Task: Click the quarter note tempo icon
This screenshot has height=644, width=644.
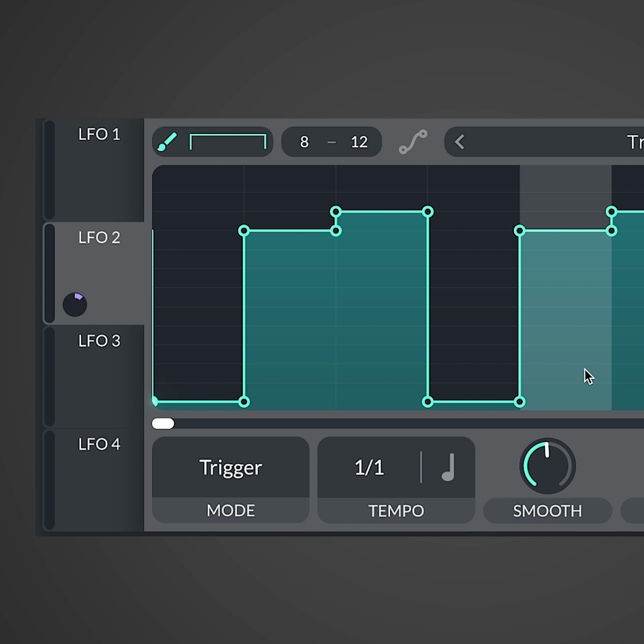Action: click(x=448, y=467)
